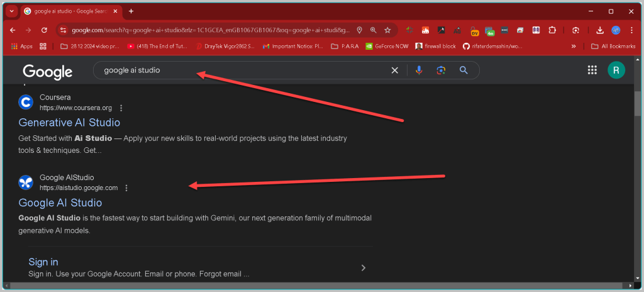Click the coursera.org URL text
This screenshot has width=644, height=292.
coord(75,108)
